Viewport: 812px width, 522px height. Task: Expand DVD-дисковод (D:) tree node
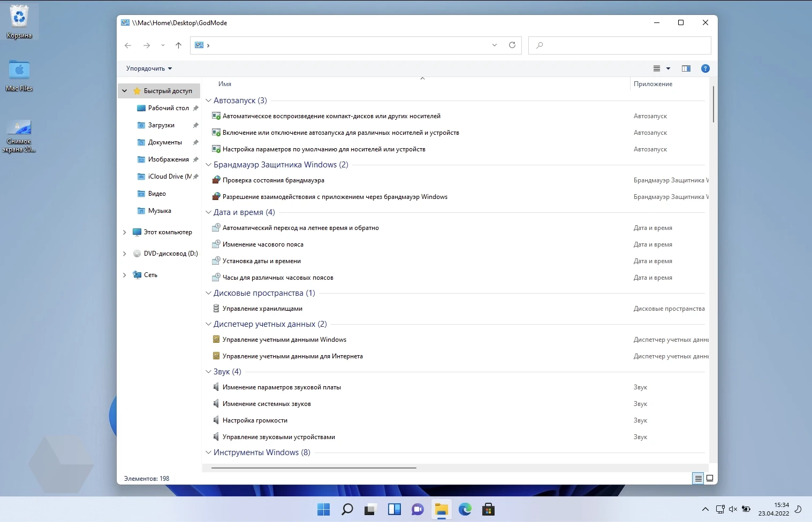(x=125, y=254)
